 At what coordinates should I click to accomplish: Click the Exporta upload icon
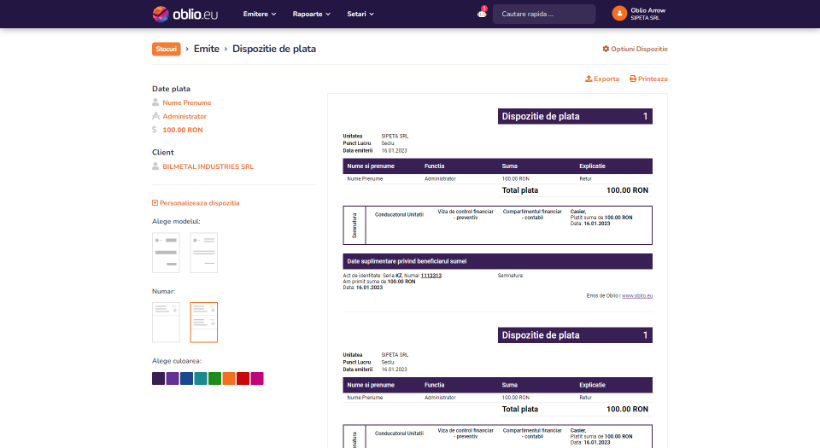[x=588, y=78]
